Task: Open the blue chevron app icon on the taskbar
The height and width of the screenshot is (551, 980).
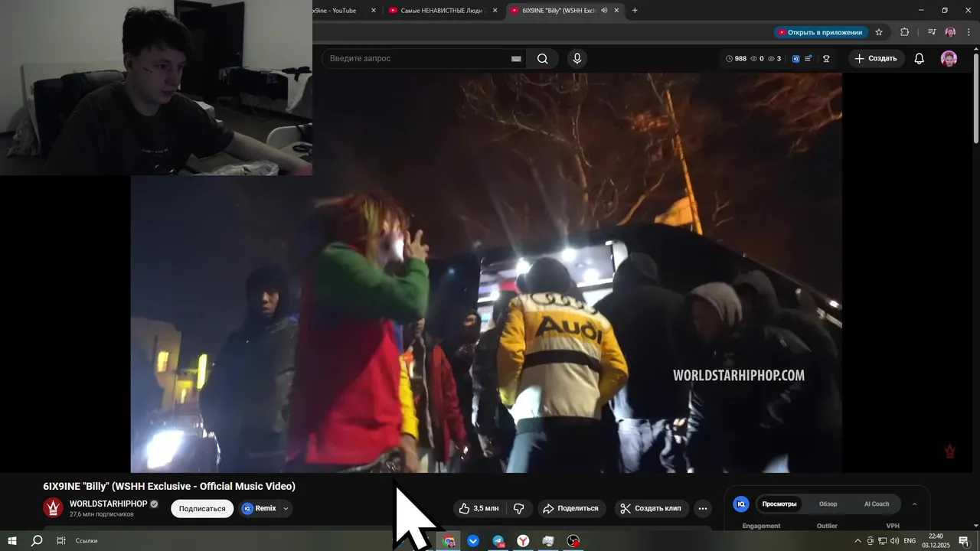Action: click(x=473, y=541)
